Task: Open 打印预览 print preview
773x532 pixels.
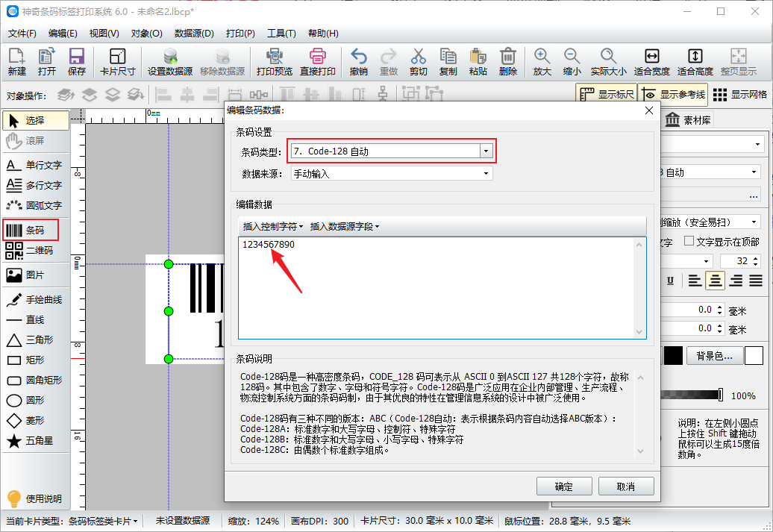Action: coord(274,62)
